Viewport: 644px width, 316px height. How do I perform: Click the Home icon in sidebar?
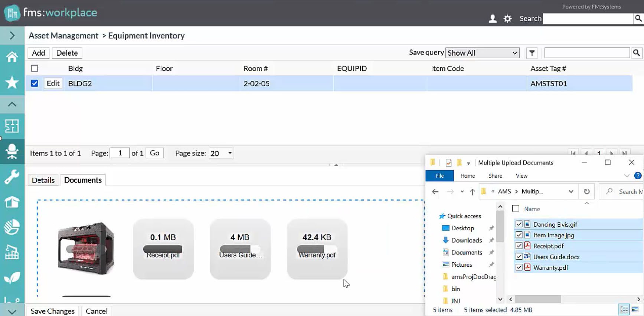click(x=12, y=57)
